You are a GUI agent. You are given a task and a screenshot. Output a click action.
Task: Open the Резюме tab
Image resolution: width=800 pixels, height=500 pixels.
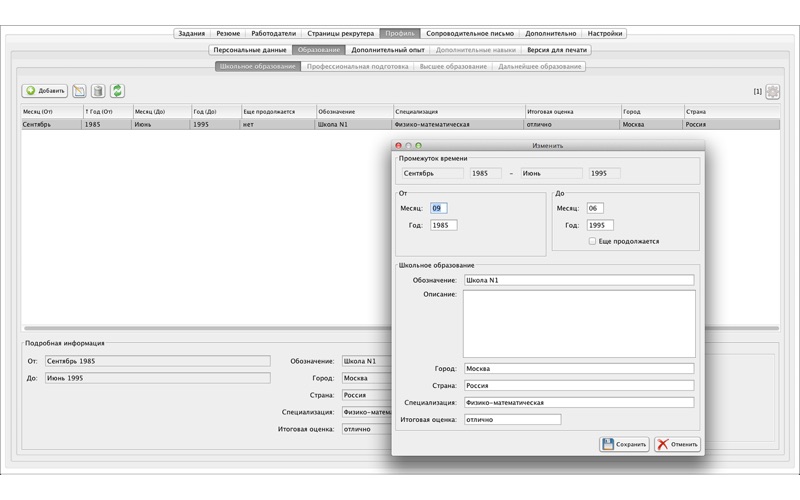pos(228,33)
